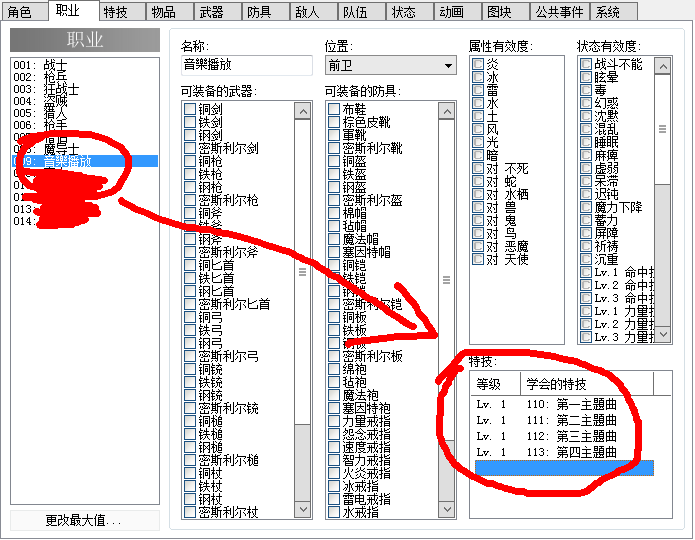The width and height of the screenshot is (695, 540).
Task: Toggle the 铜杖 weapon checkbox
Action: tap(190, 473)
